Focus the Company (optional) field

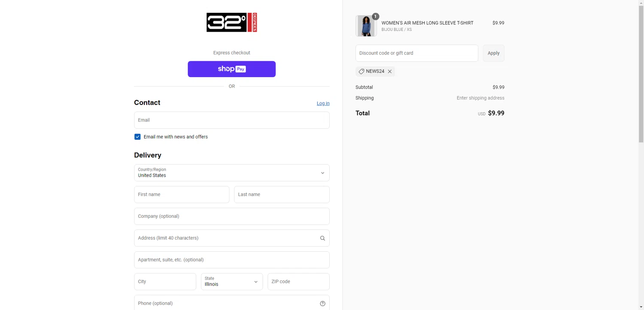tap(231, 217)
